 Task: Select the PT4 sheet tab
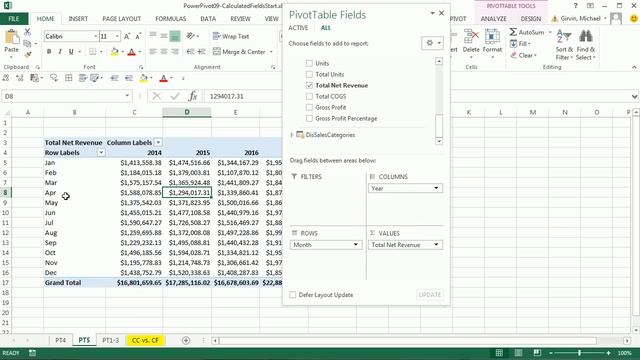60,340
